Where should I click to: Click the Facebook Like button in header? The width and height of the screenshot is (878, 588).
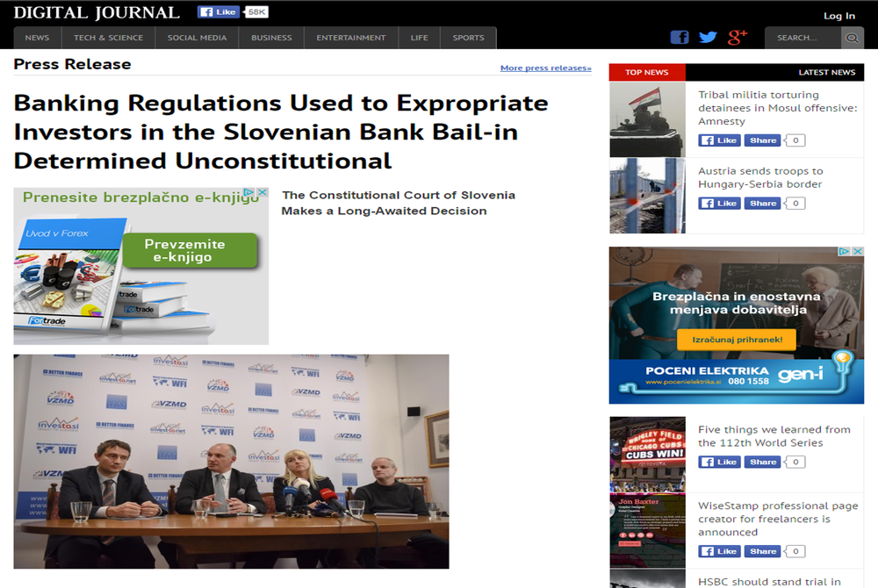click(x=219, y=11)
